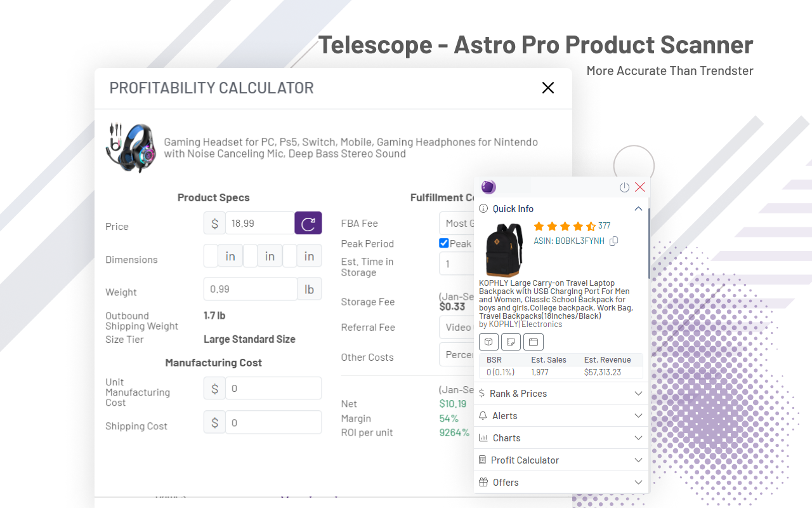This screenshot has width=812, height=508.
Task: Click the purple Telescope logo icon
Action: click(x=488, y=187)
